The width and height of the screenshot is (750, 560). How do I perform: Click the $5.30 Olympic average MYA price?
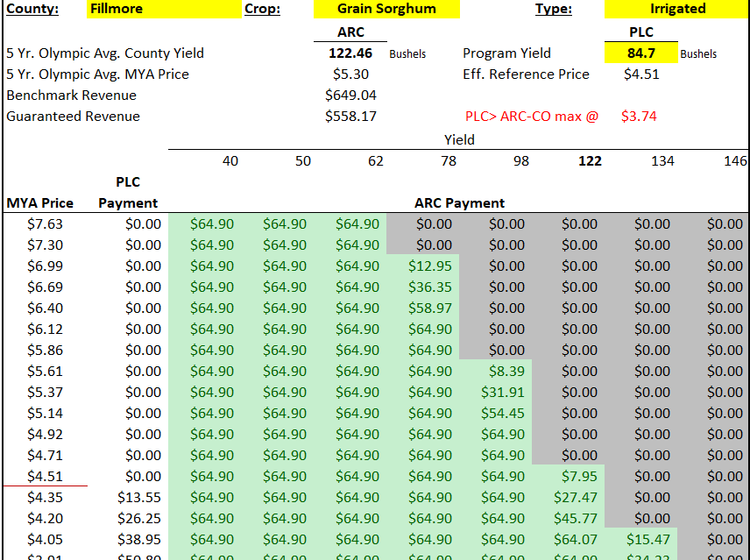[x=350, y=74]
